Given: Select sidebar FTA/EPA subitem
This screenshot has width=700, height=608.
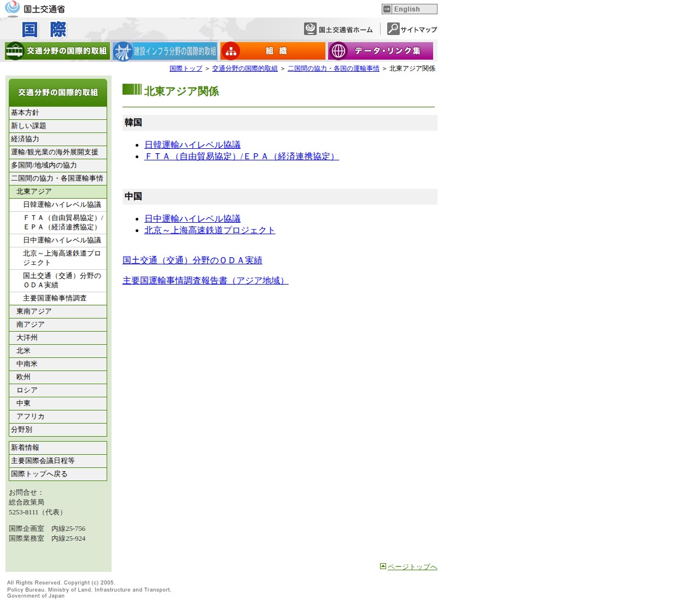Looking at the screenshot, I should [58, 222].
